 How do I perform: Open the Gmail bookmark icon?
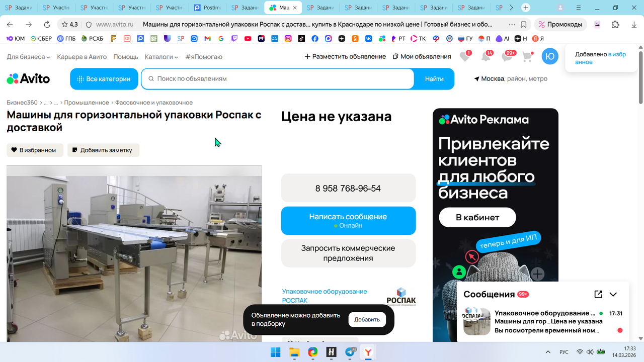(x=208, y=38)
